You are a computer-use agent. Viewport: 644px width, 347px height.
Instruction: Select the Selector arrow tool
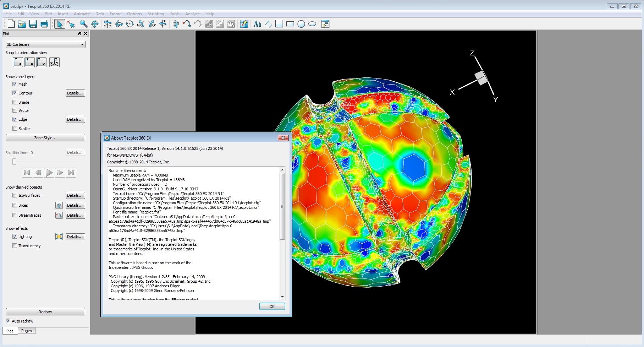coord(60,24)
